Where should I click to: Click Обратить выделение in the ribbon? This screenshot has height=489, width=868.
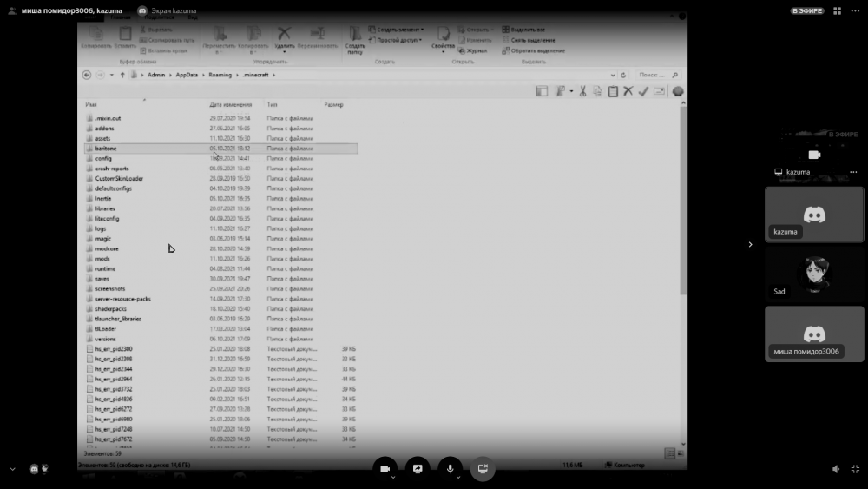533,50
